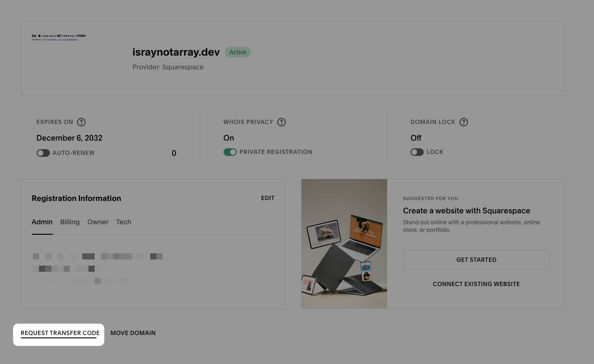Open the WHOIS Privacy help tooltip icon
This screenshot has width=594, height=364.
coord(282,122)
